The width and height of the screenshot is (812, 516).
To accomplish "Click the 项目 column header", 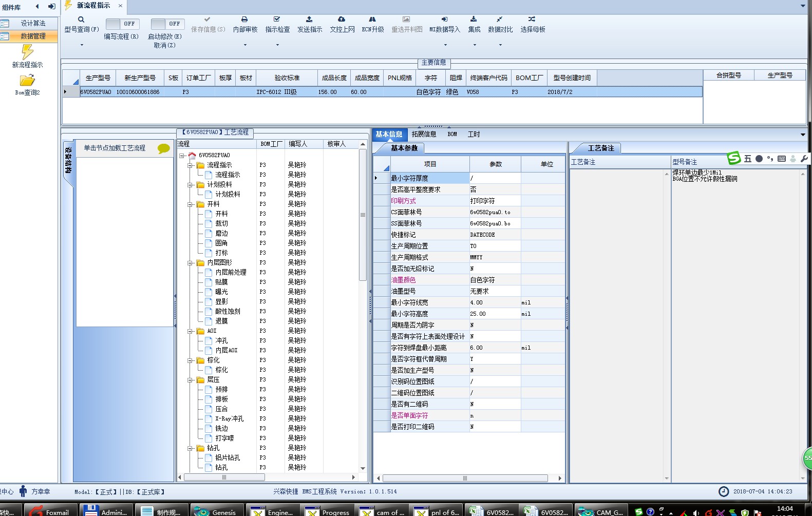I will (x=430, y=164).
